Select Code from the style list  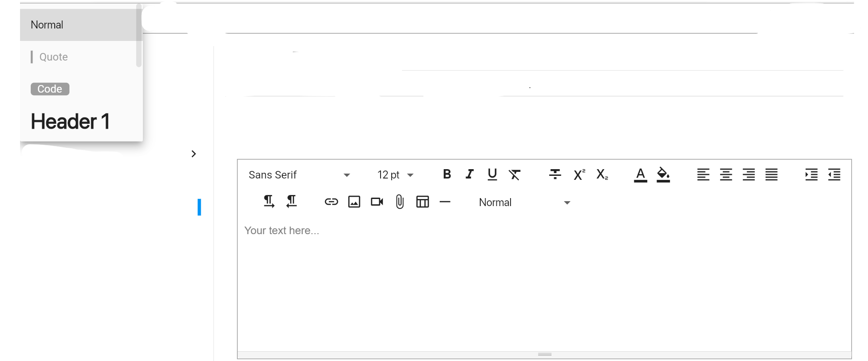pos(50,89)
